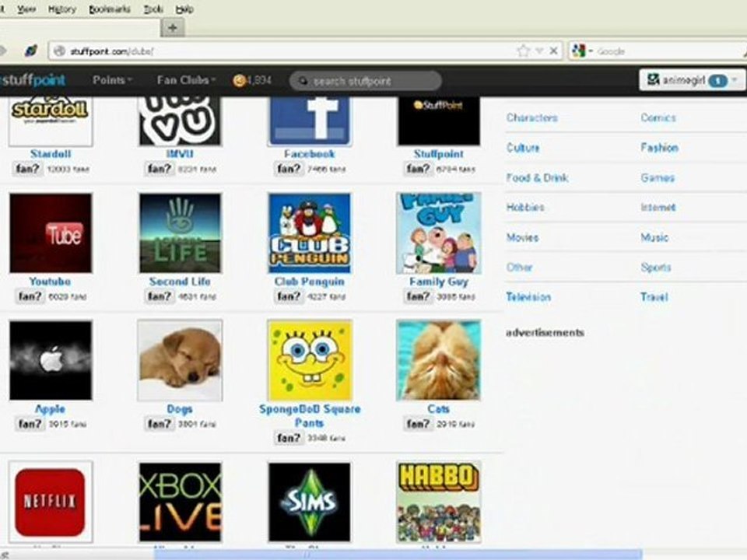This screenshot has width=747, height=560.
Task: Click the search stuffpoint field
Action: coord(366,81)
